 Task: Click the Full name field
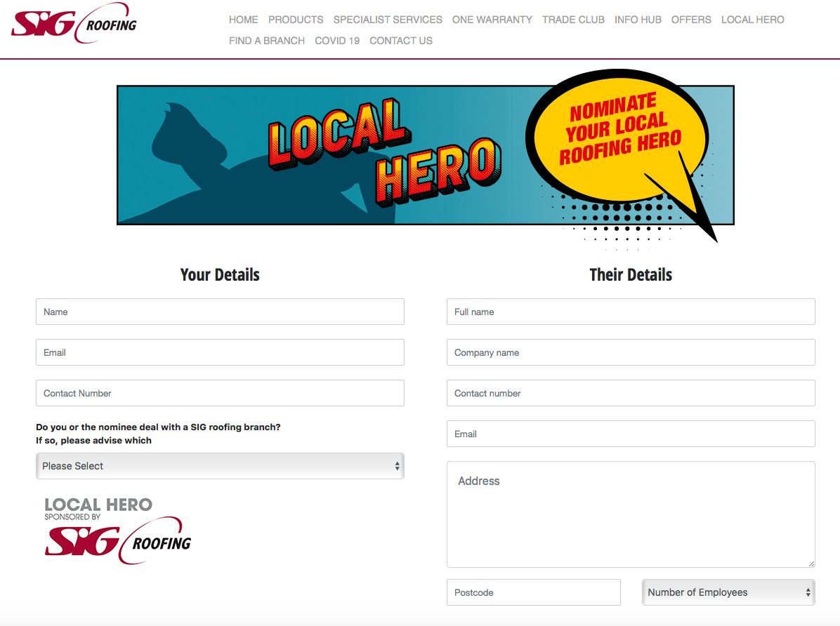point(631,312)
